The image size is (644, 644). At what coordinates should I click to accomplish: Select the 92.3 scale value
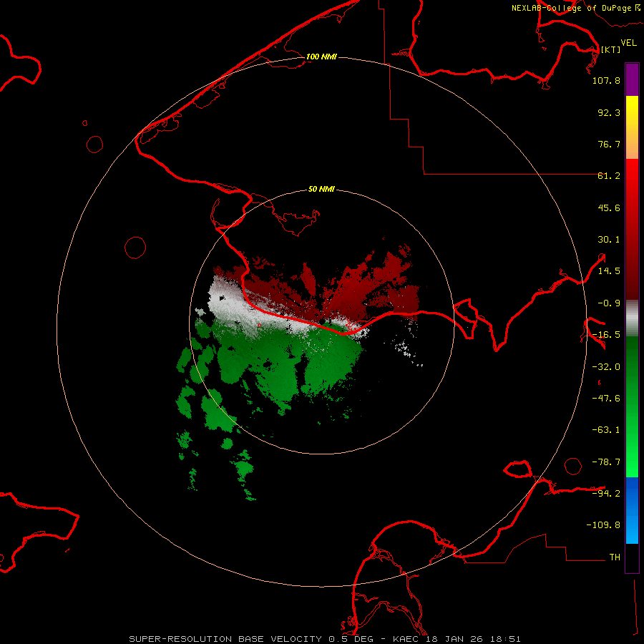pos(609,112)
